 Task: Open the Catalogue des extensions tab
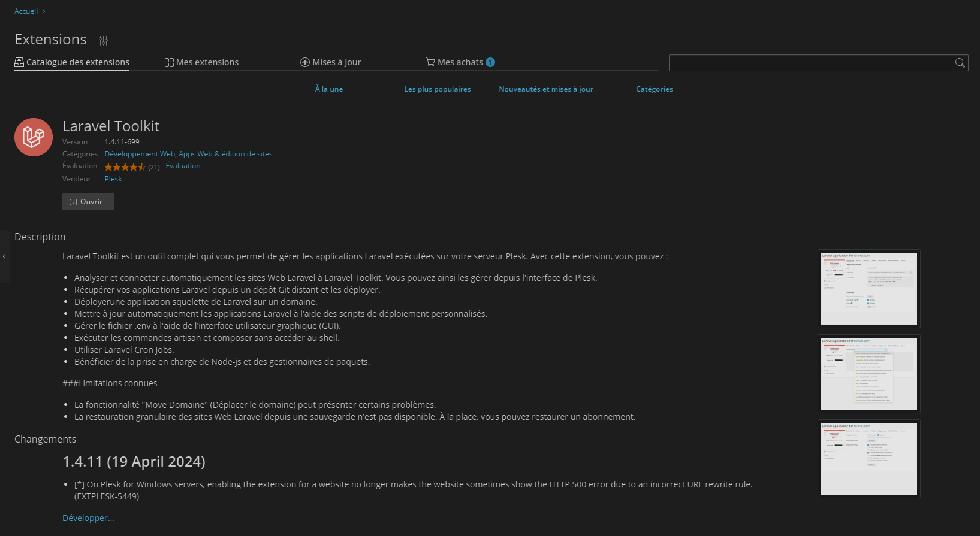click(x=72, y=62)
